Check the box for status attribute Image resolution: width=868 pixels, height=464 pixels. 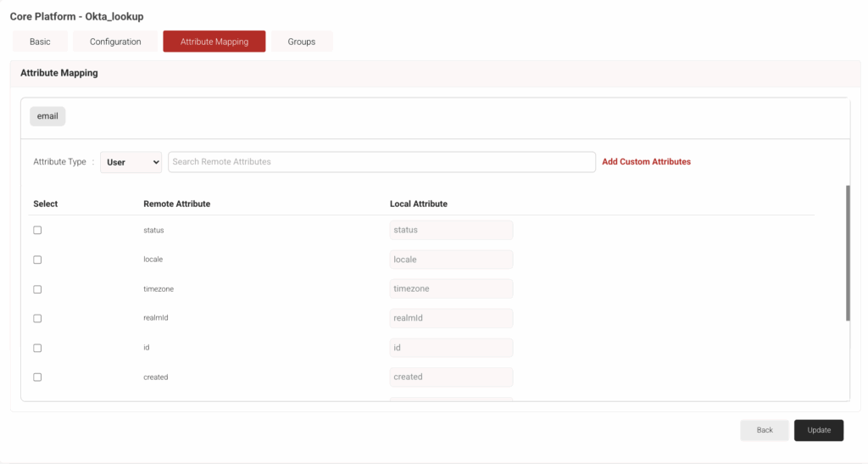[x=37, y=230]
